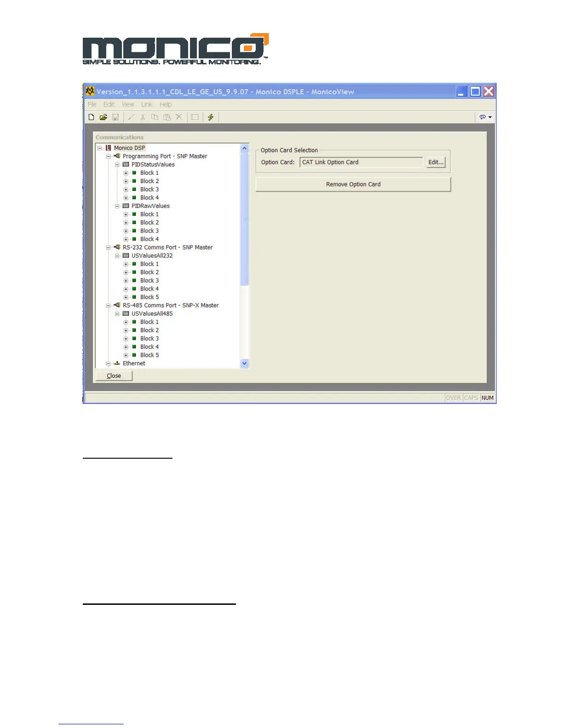
Task: Expand Block 2 under PIDRawValues
Action: click(x=126, y=222)
